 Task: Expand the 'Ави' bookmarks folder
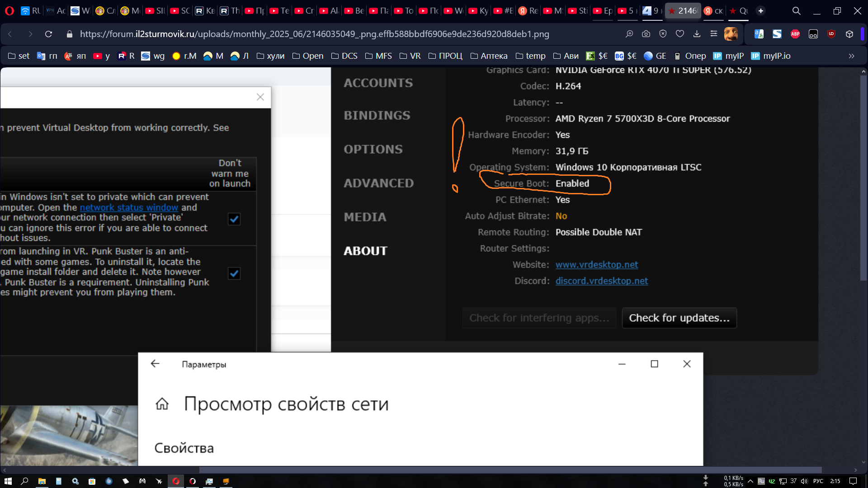[566, 56]
